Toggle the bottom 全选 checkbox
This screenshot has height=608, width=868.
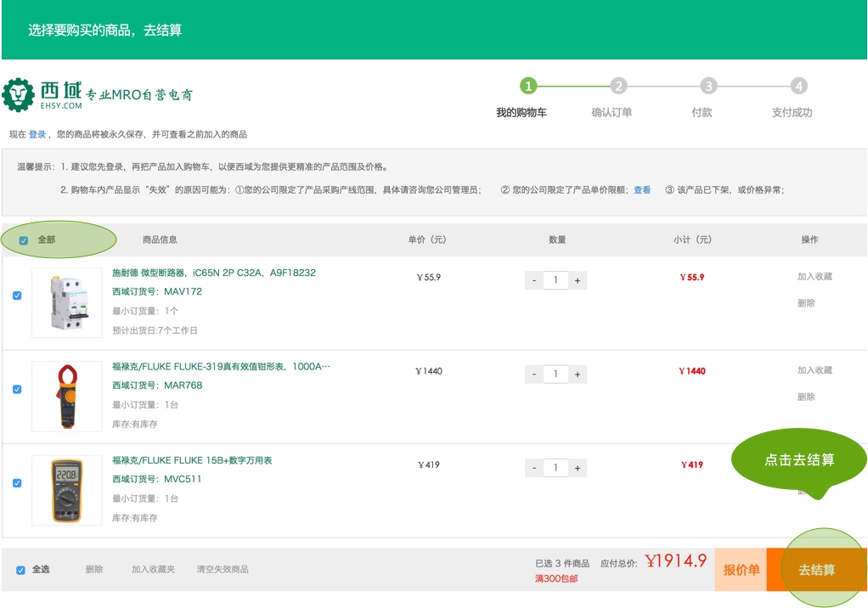(20, 570)
